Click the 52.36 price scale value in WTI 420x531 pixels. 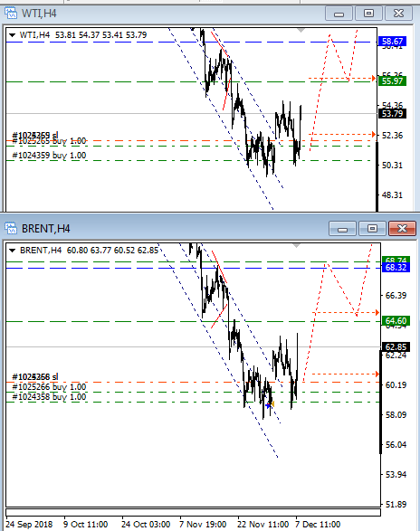(392, 136)
